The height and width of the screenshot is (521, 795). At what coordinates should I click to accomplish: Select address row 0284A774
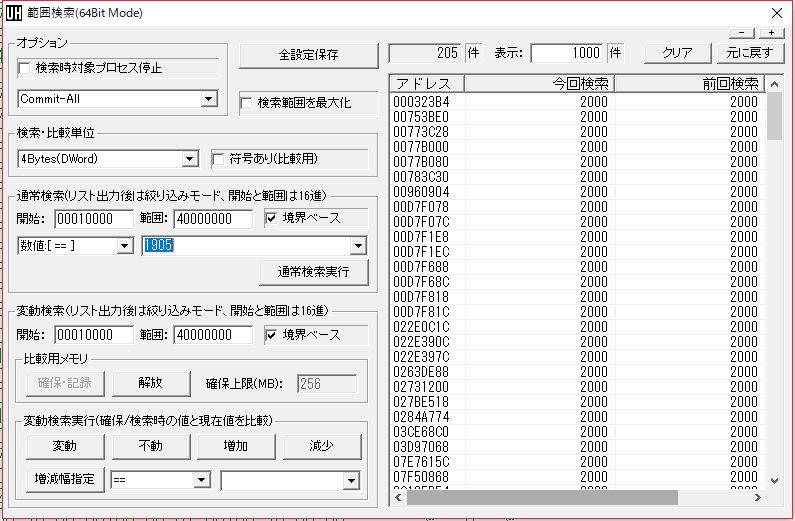(577, 417)
